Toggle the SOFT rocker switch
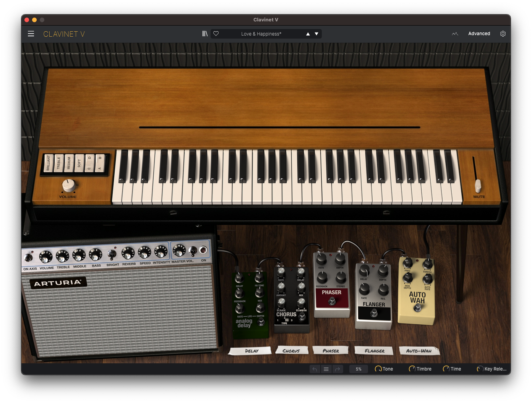The height and width of the screenshot is (403, 532). [79, 163]
